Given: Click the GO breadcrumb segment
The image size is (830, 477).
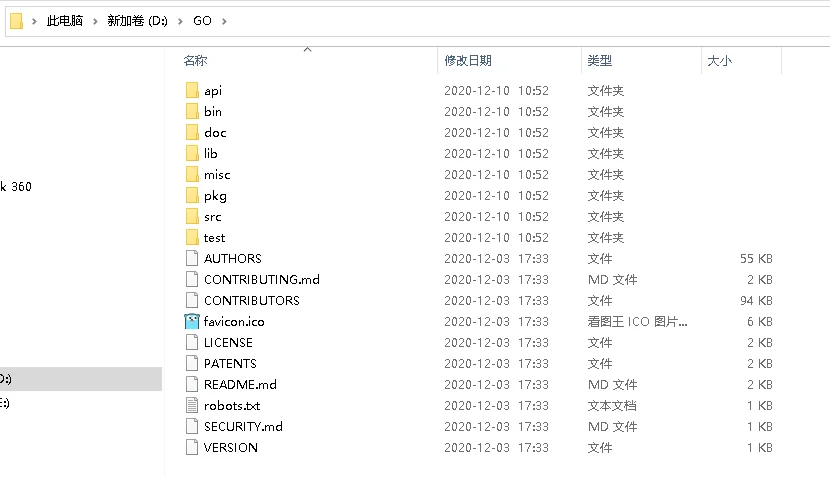Looking at the screenshot, I should (202, 21).
